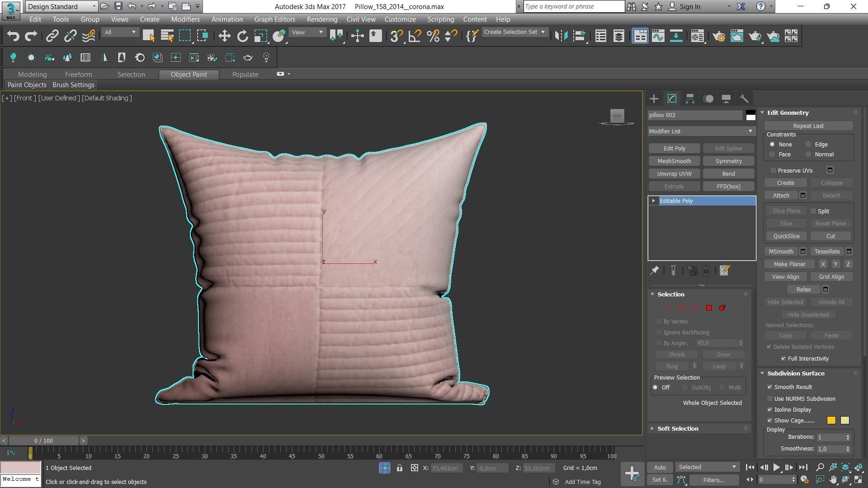Open Zoom Extents viewport control
This screenshot has width=868, height=488.
845,467
